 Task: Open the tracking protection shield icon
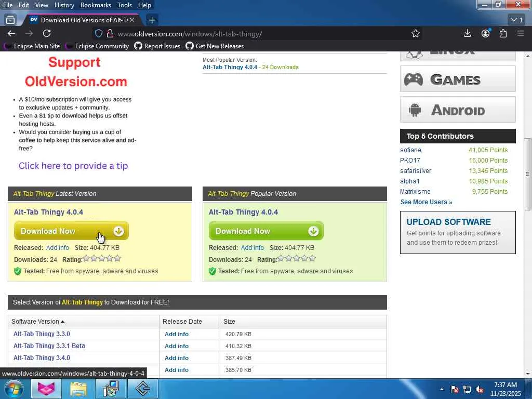98,34
